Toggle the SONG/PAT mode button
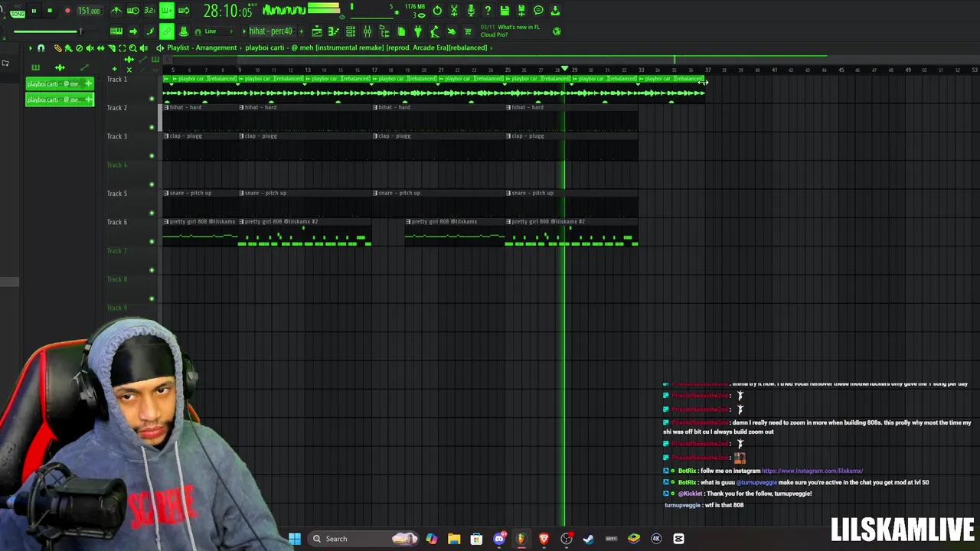The width and height of the screenshot is (980, 551). click(17, 11)
